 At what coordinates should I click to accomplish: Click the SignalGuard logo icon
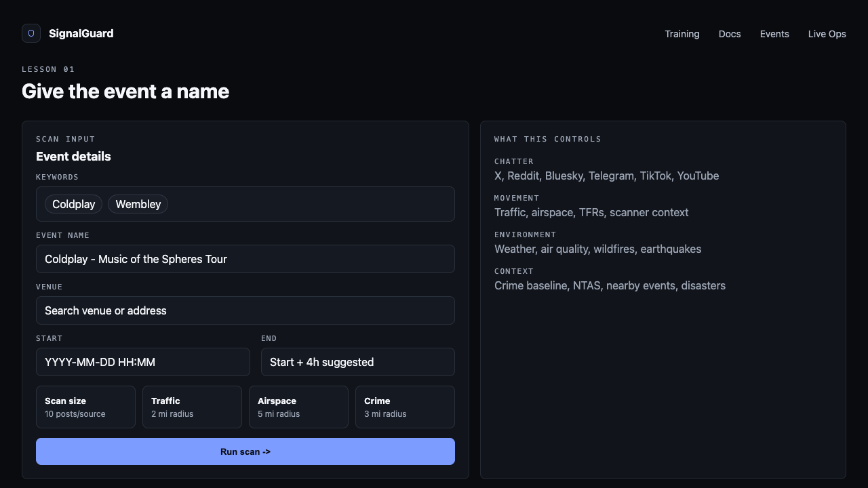click(31, 33)
